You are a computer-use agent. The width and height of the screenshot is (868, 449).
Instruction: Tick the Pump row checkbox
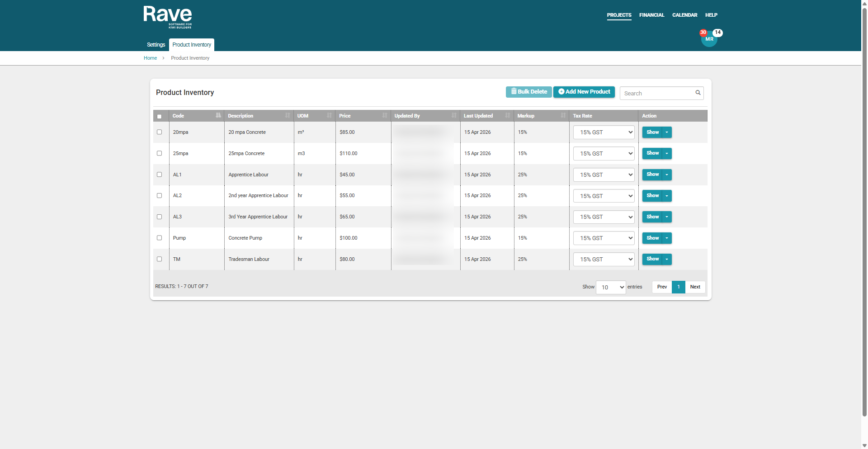tap(159, 238)
